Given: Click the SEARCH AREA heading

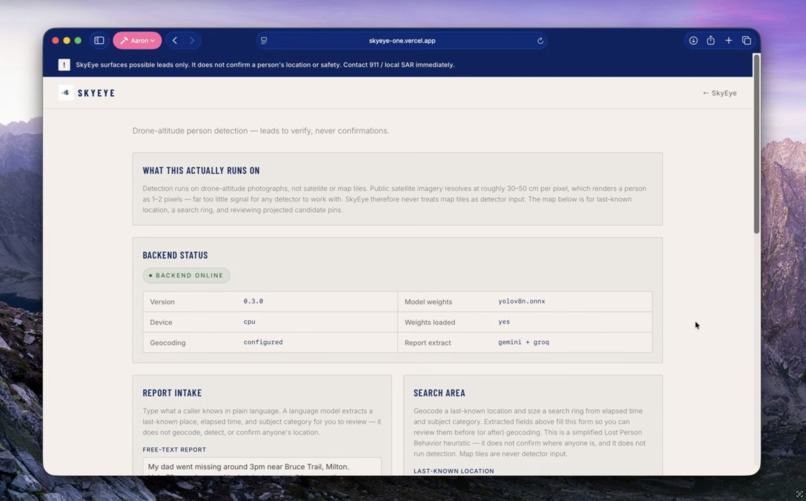Looking at the screenshot, I should 439,393.
